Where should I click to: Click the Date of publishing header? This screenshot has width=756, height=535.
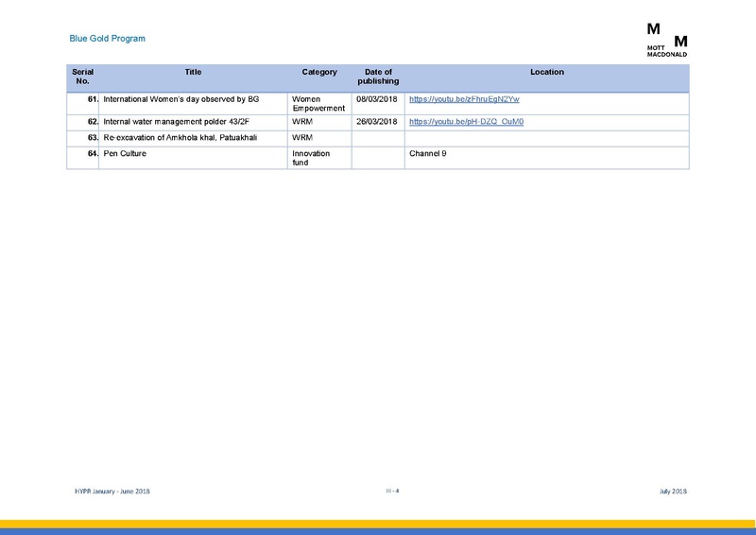click(378, 77)
